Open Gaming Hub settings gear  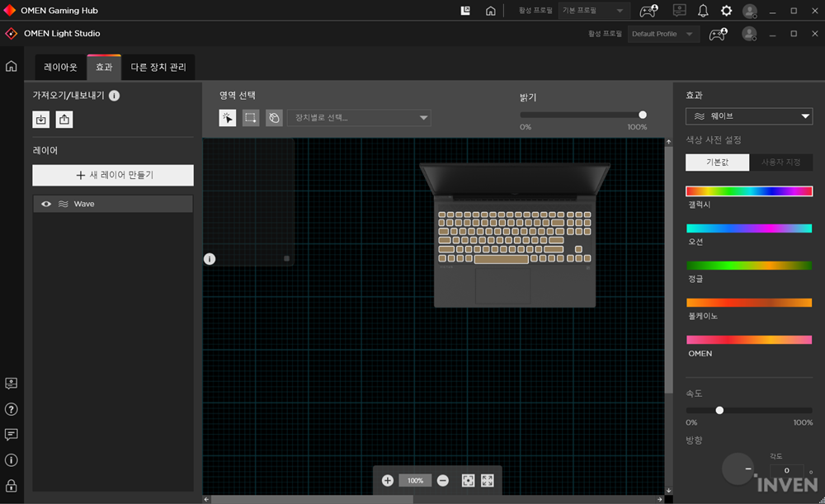pyautogui.click(x=727, y=11)
